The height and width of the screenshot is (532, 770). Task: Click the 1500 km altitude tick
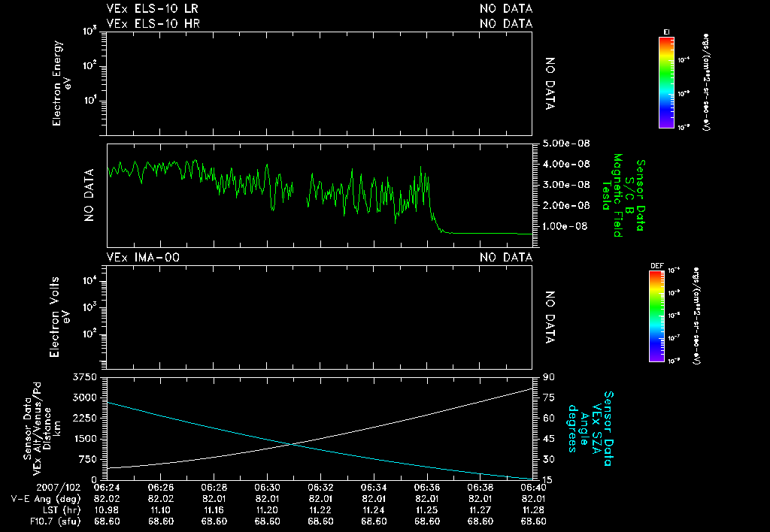[85, 439]
